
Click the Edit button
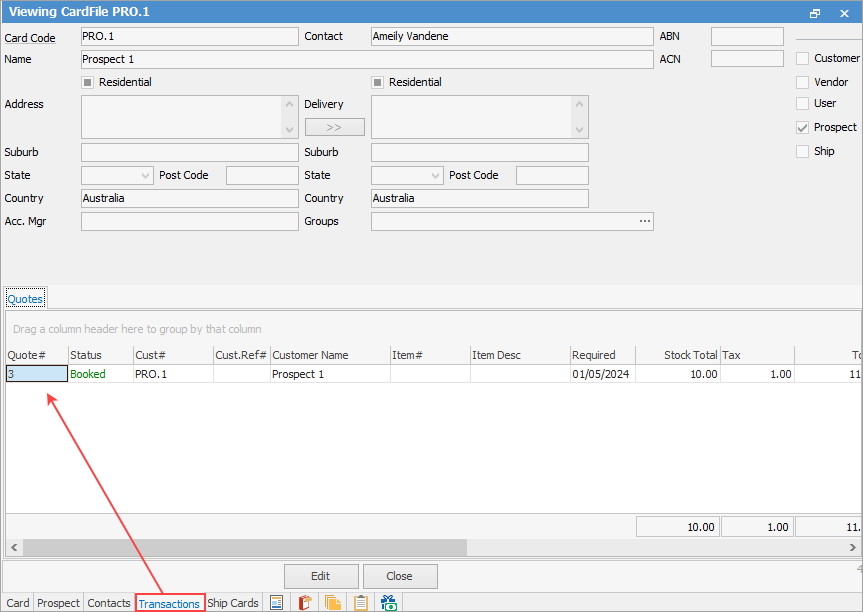(x=320, y=576)
